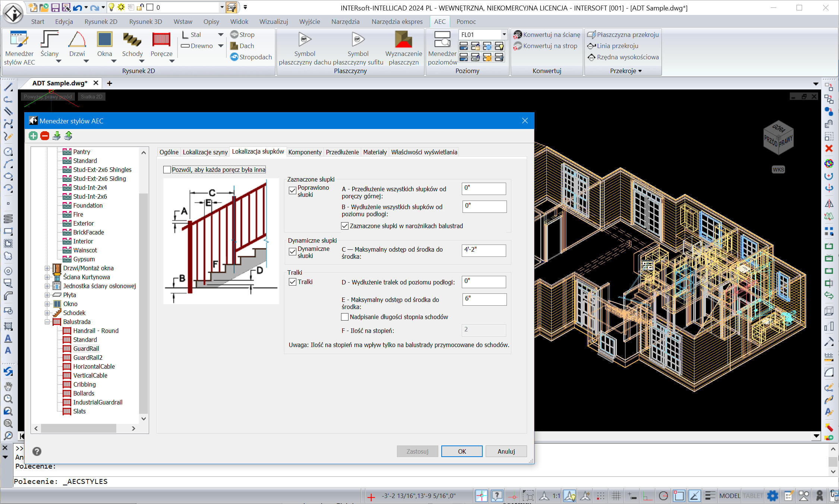839x504 pixels.
Task: Select HorizontalCable railing style
Action: [x=94, y=366]
